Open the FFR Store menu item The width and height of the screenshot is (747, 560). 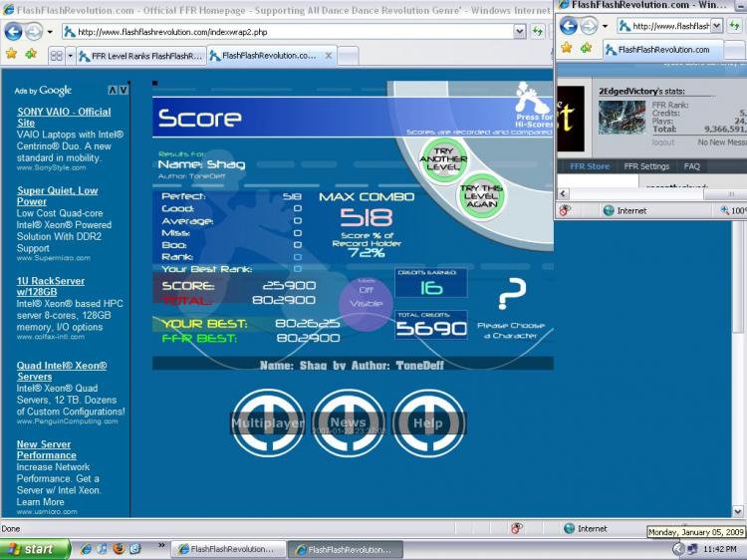589,166
